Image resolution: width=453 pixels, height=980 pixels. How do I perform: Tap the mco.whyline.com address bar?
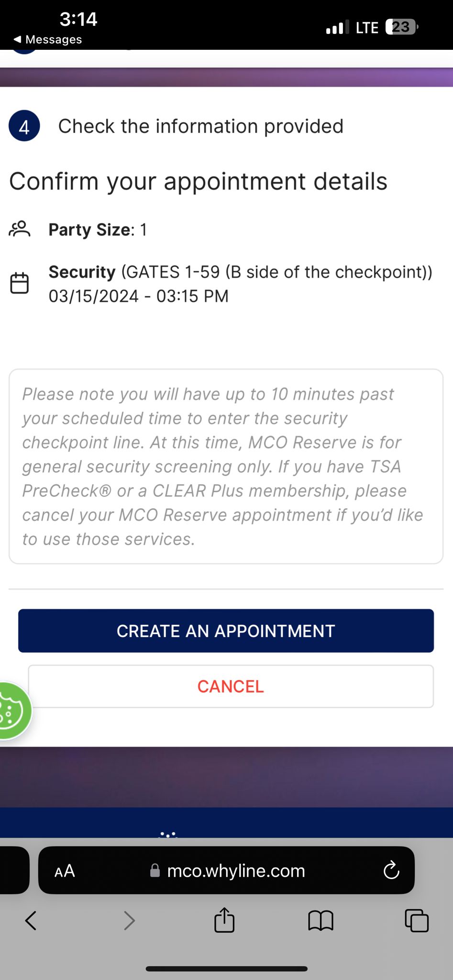pos(235,871)
